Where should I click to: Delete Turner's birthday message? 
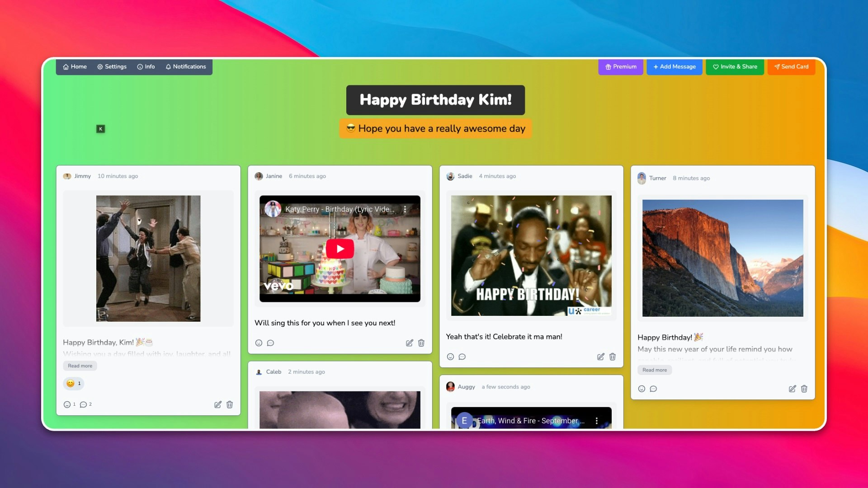pos(804,389)
